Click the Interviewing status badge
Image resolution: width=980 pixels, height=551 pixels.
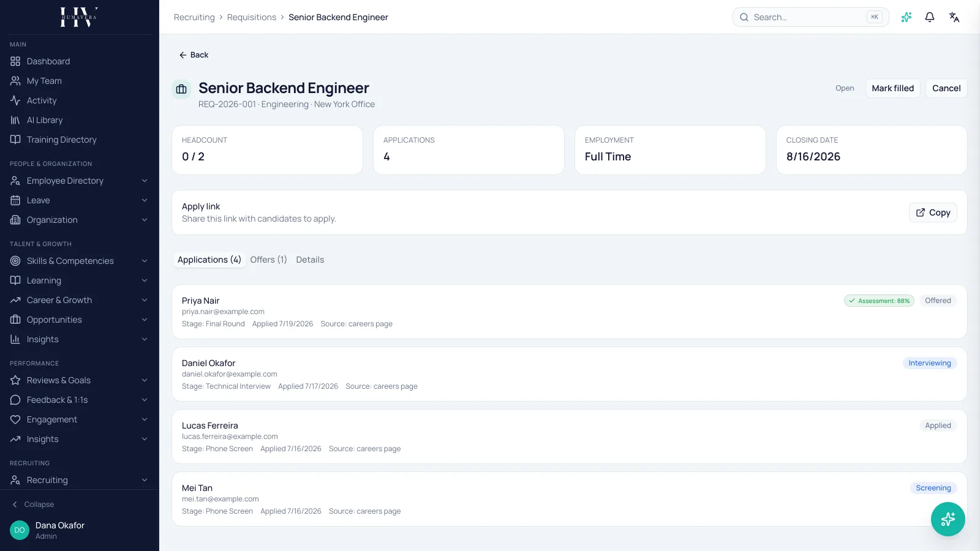pyautogui.click(x=930, y=363)
